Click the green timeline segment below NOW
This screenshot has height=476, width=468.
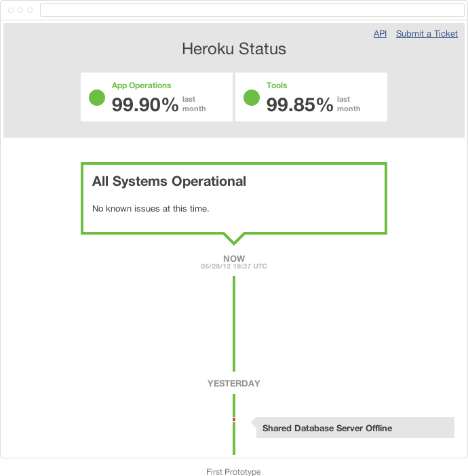[x=234, y=323]
